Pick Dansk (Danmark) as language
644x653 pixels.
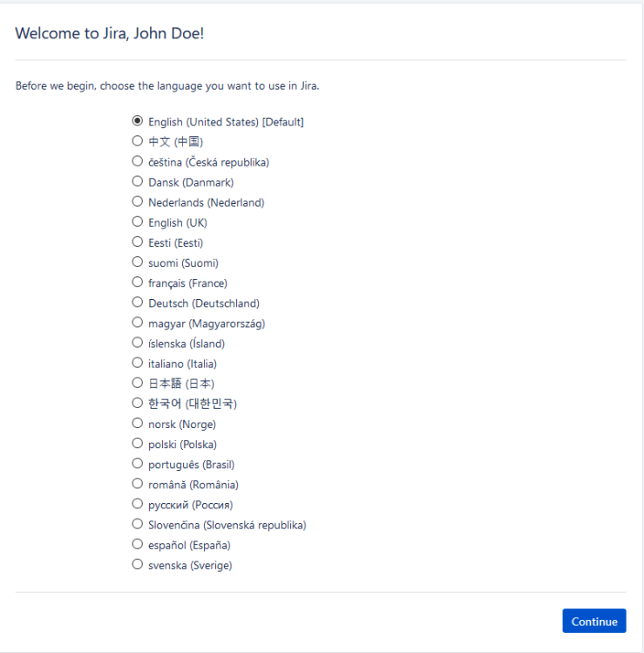pos(137,181)
